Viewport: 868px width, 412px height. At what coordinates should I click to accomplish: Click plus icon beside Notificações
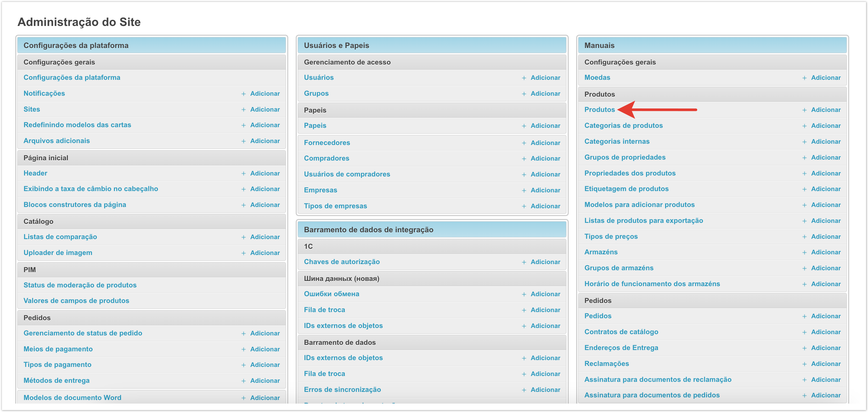point(243,94)
